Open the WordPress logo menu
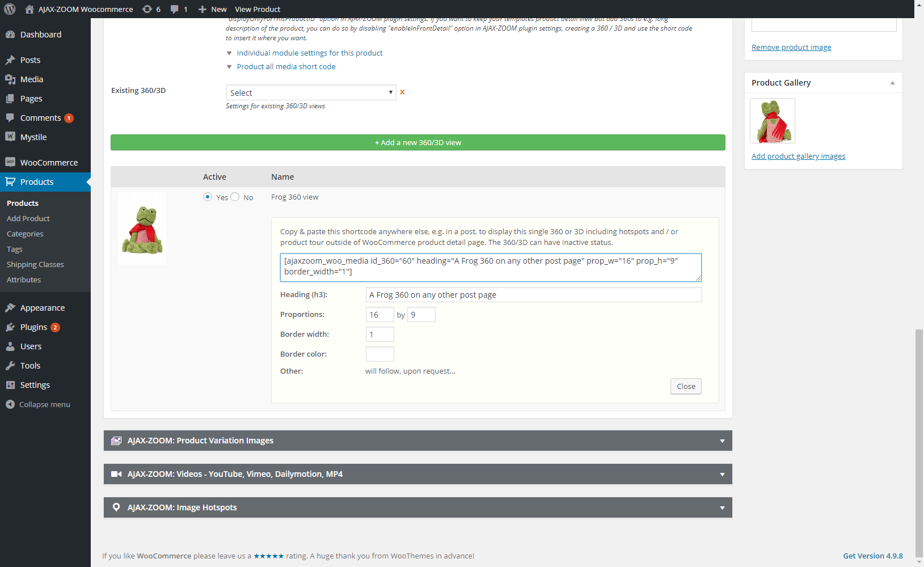 click(x=10, y=9)
